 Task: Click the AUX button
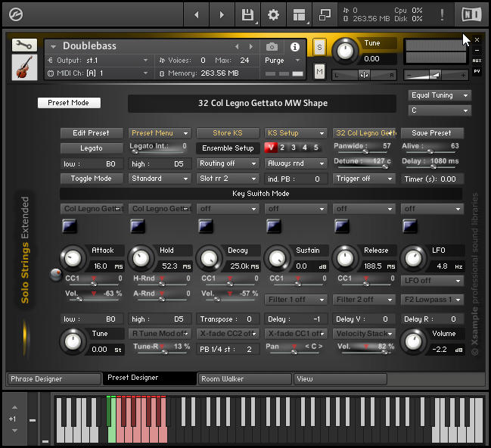(477, 61)
